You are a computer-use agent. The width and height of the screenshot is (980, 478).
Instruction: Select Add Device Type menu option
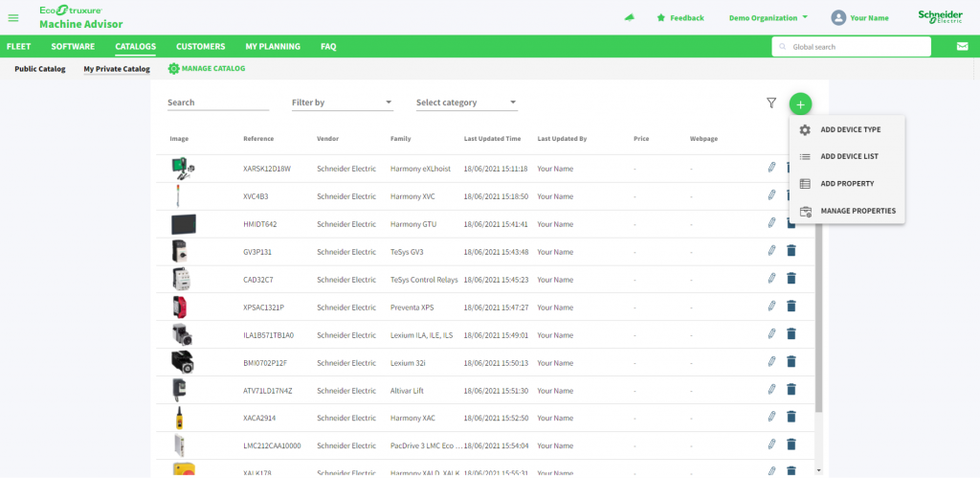pyautogui.click(x=847, y=129)
